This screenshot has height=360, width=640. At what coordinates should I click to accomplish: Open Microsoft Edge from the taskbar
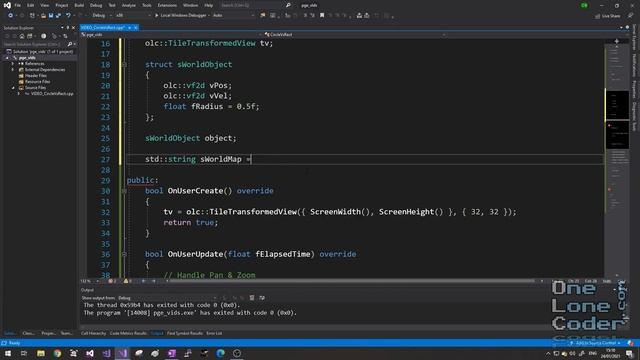(x=220, y=353)
